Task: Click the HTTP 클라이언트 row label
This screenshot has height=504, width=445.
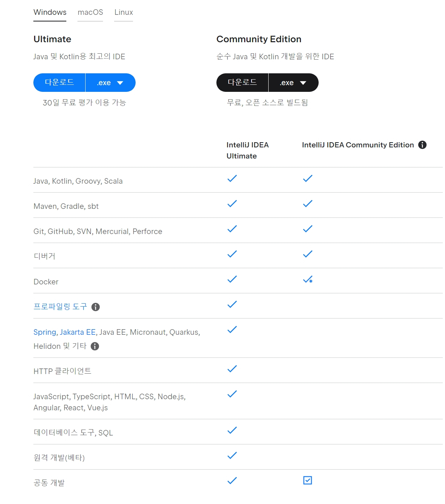Action: click(x=62, y=371)
